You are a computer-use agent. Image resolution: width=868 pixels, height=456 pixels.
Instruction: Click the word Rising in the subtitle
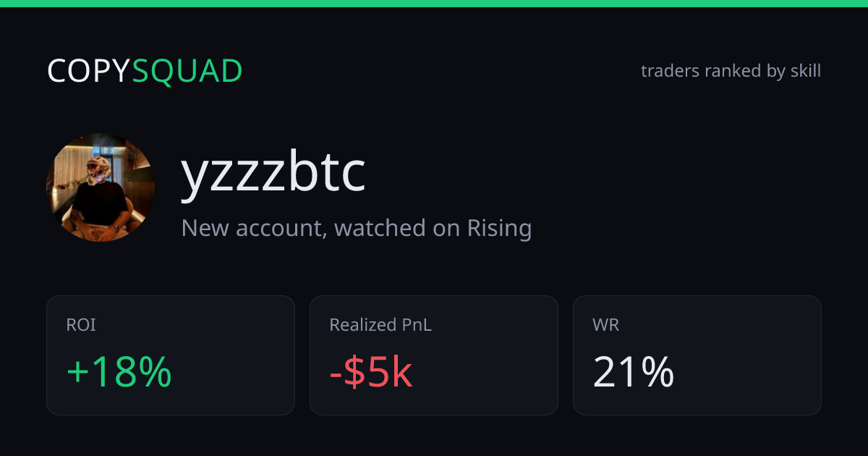pos(499,228)
